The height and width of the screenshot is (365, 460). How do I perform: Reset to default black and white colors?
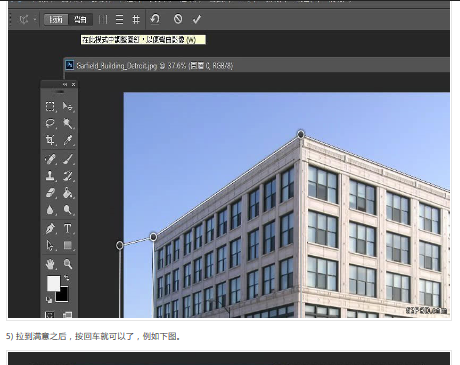click(49, 300)
